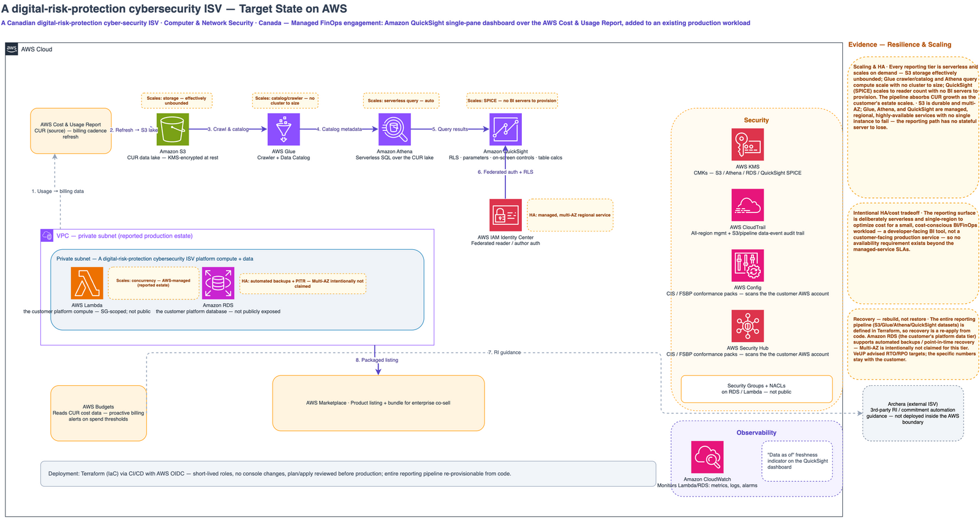Click the AWS Budgets box

[x=99, y=413]
